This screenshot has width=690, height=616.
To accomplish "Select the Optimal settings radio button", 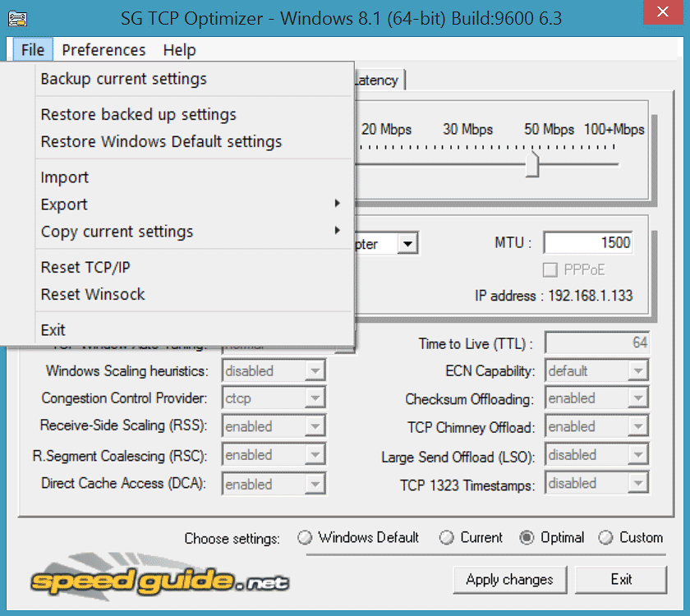I will pos(527,538).
